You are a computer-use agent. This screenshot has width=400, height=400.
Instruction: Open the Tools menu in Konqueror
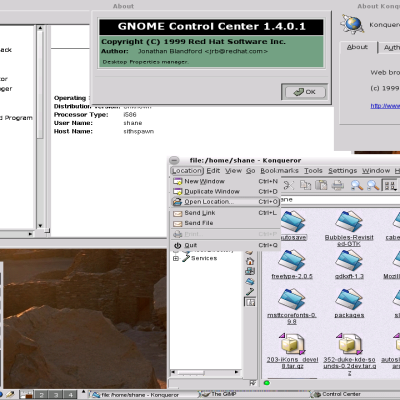(x=313, y=171)
